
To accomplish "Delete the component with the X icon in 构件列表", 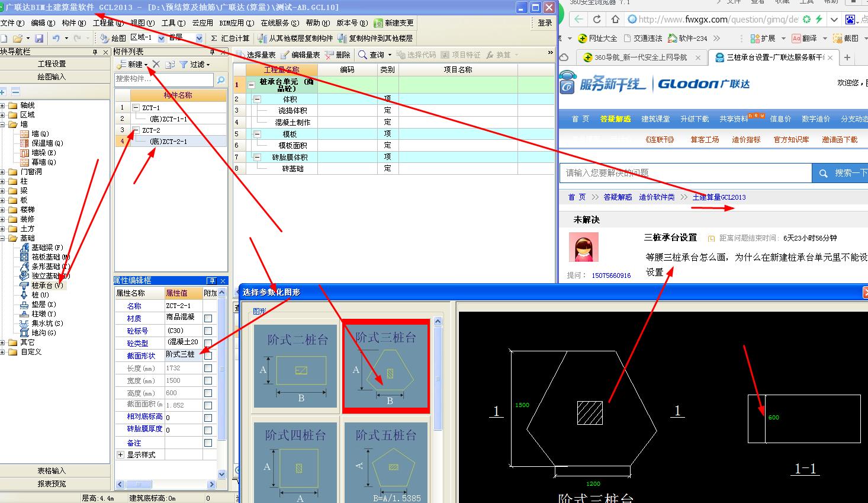I will pyautogui.click(x=156, y=64).
